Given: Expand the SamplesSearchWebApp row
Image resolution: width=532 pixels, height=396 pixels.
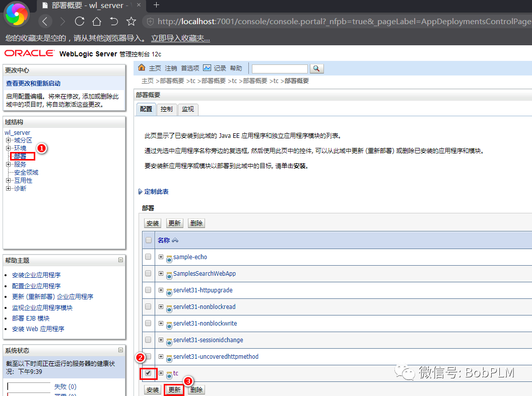Looking at the screenshot, I should tap(161, 273).
